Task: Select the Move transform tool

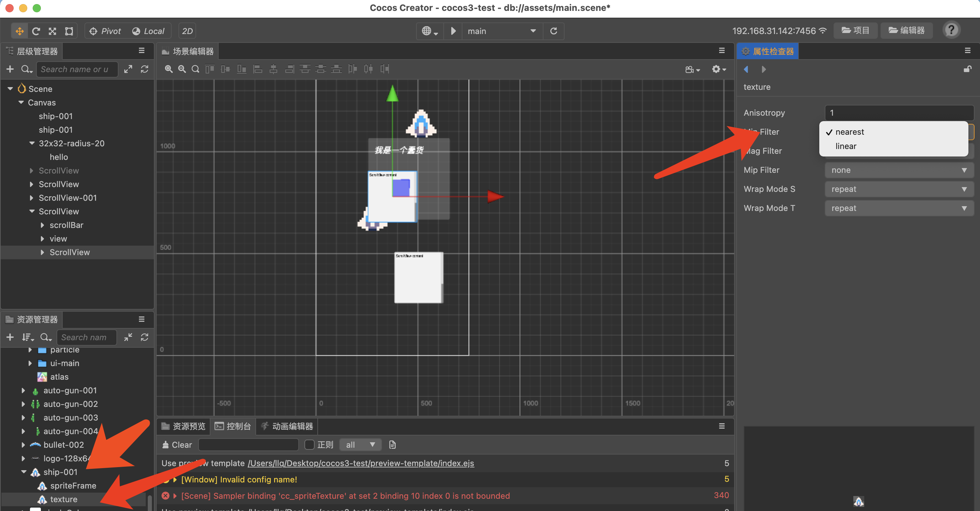Action: click(x=19, y=31)
